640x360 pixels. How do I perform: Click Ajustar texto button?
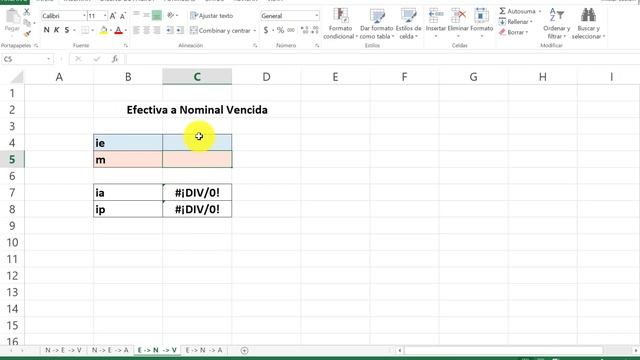tap(212, 16)
